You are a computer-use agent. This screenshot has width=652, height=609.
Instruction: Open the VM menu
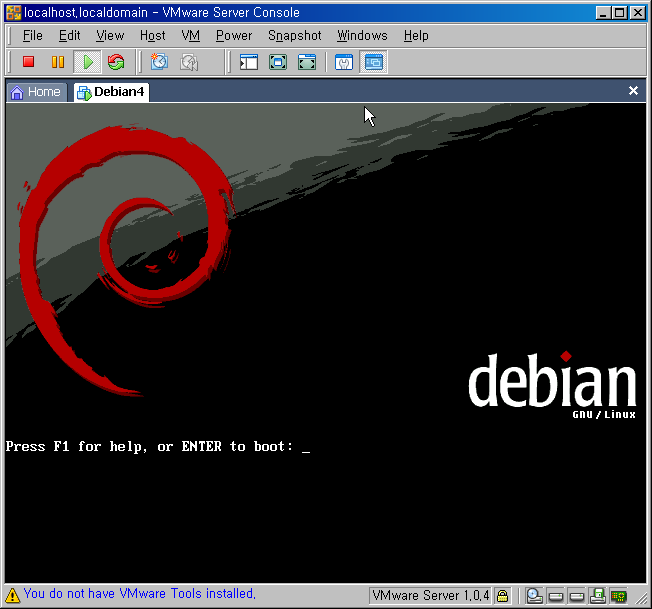click(191, 35)
